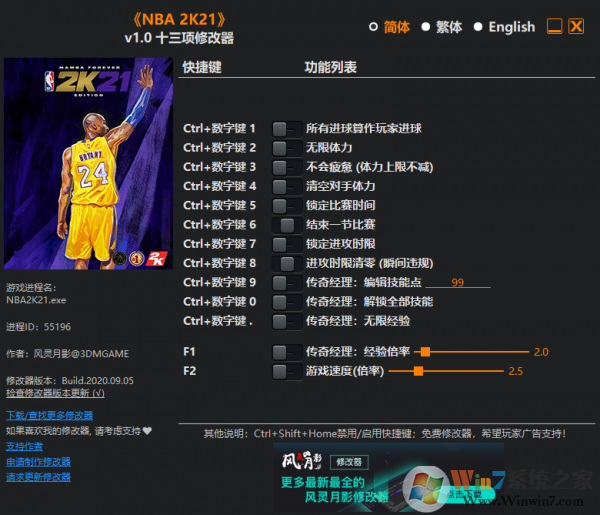Click the 功能列表 column header
The width and height of the screenshot is (600, 515).
(330, 67)
